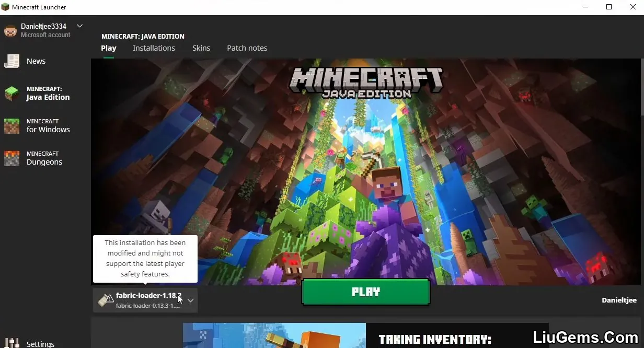The height and width of the screenshot is (348, 644).
Task: Click the Taking Inventory news thumbnail
Action: pos(274,335)
